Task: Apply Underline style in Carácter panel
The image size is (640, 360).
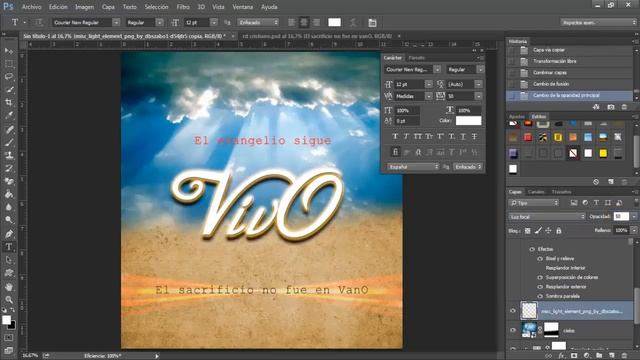Action: point(463,136)
